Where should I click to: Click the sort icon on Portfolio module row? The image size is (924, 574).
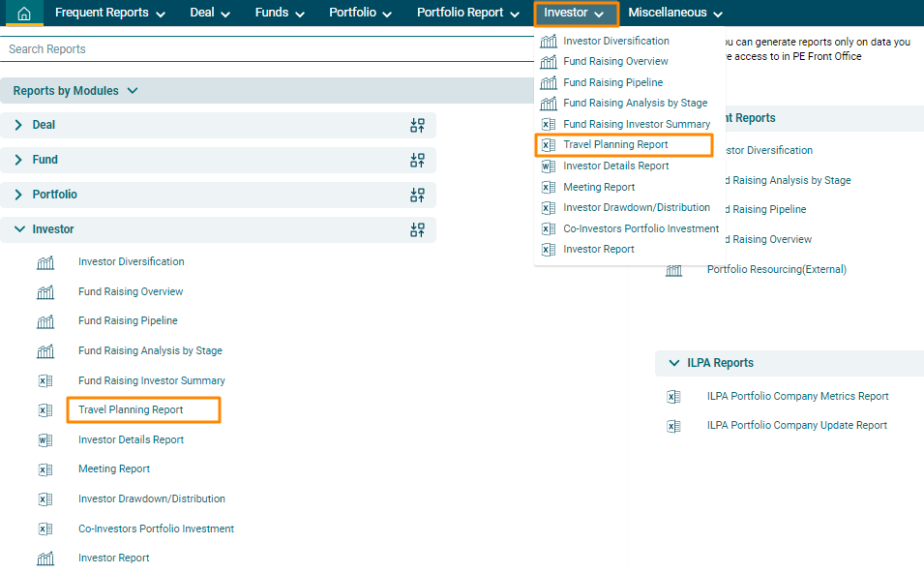coord(417,195)
